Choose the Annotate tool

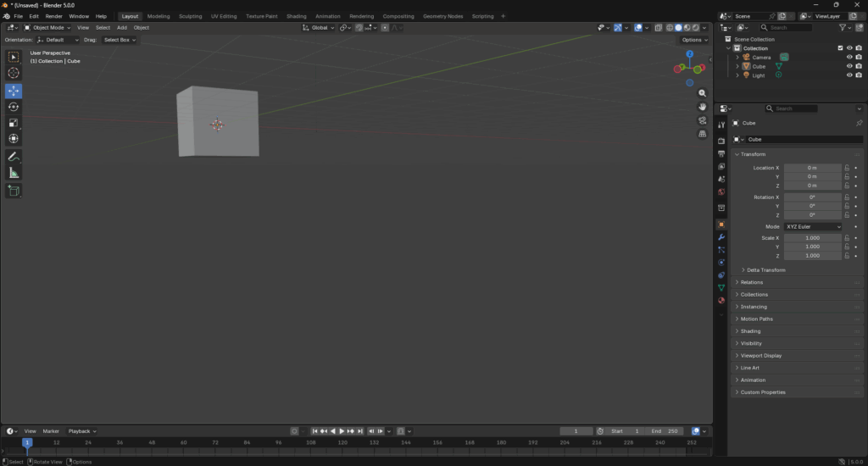click(14, 157)
